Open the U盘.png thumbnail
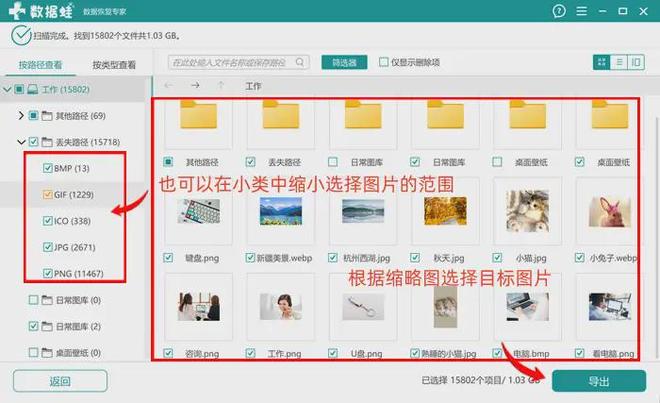Viewport: 660px width, 403px height. point(363,307)
